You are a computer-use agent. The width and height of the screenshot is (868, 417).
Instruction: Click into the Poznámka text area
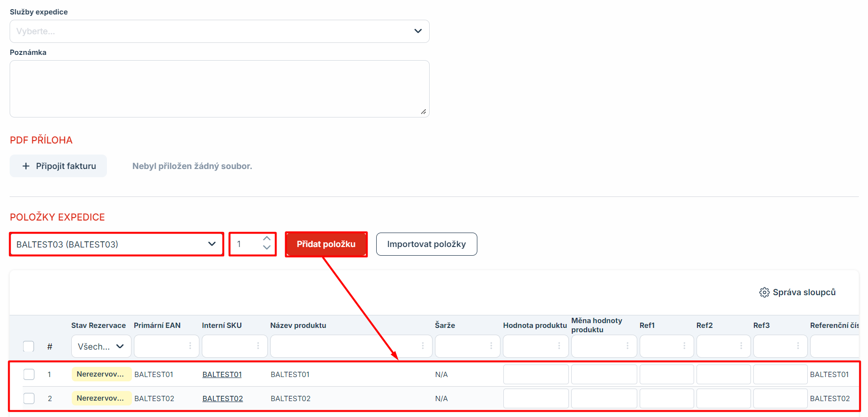[x=219, y=89]
